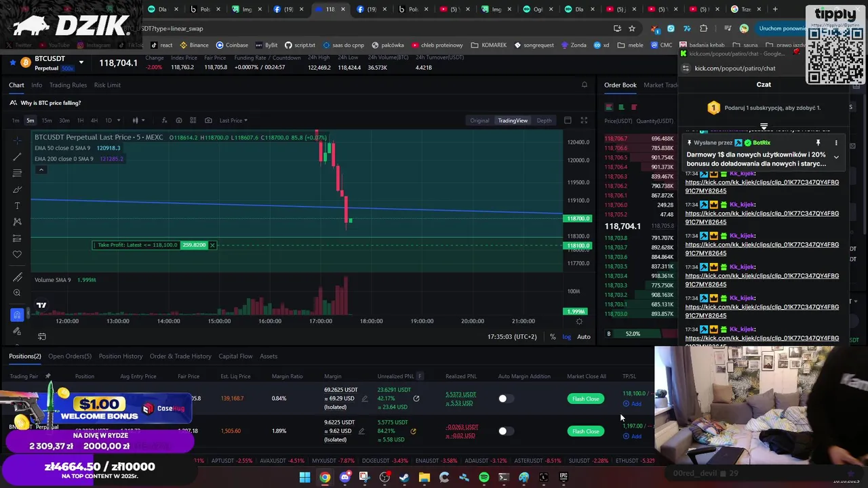This screenshot has height=488, width=868.
Task: Click the heart favorites icon in chart sidebar
Action: tap(17, 254)
